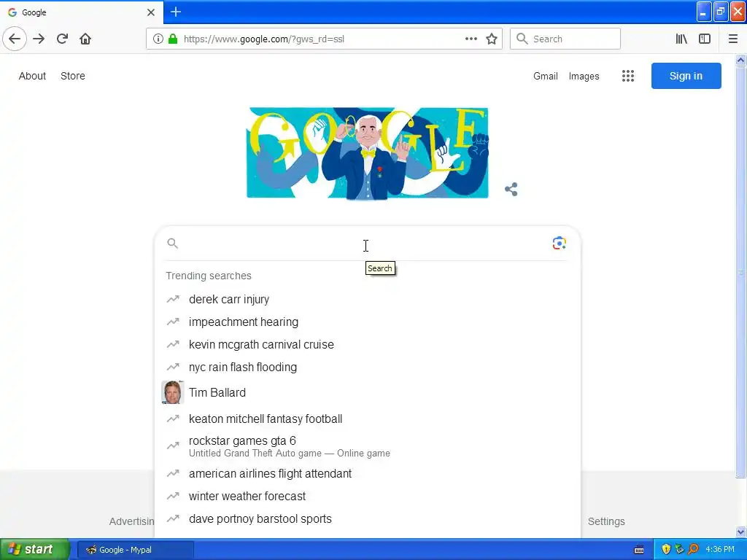Select winter weather forecast suggestion
The image size is (747, 560).
point(368,496)
